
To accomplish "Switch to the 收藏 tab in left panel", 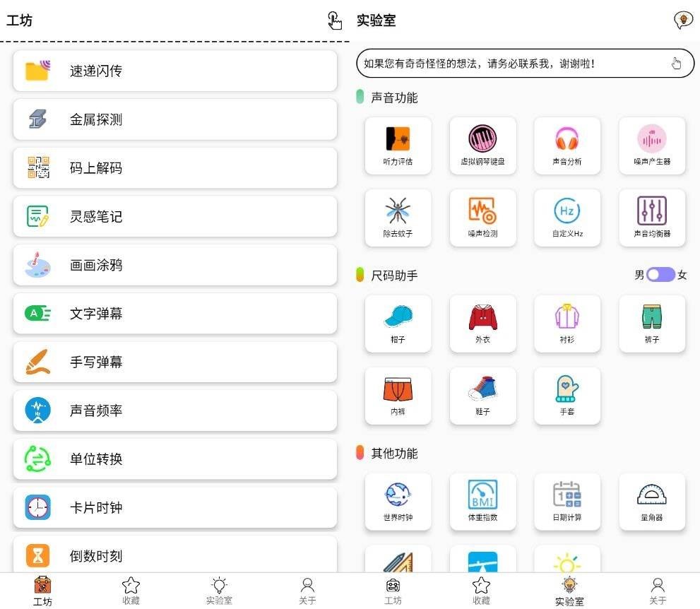I will click(131, 591).
